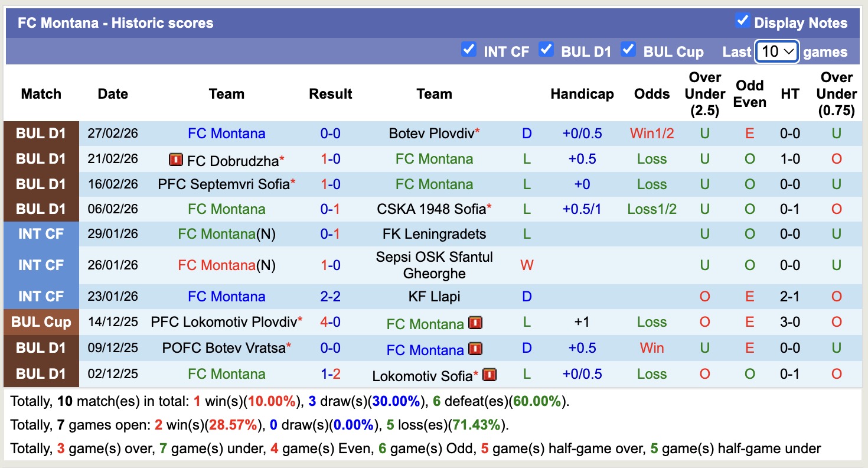This screenshot has height=468, width=868.
Task: Open POFC Botev Vratsa team link
Action: (224, 348)
